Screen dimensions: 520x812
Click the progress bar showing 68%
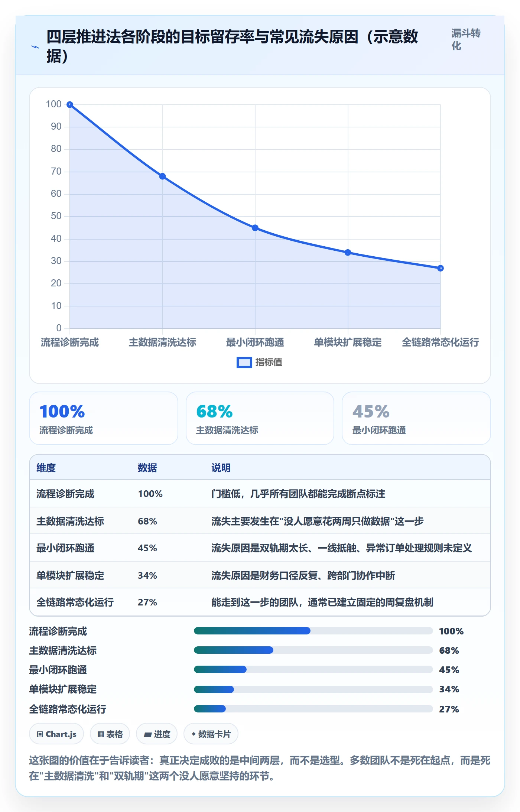pos(313,650)
